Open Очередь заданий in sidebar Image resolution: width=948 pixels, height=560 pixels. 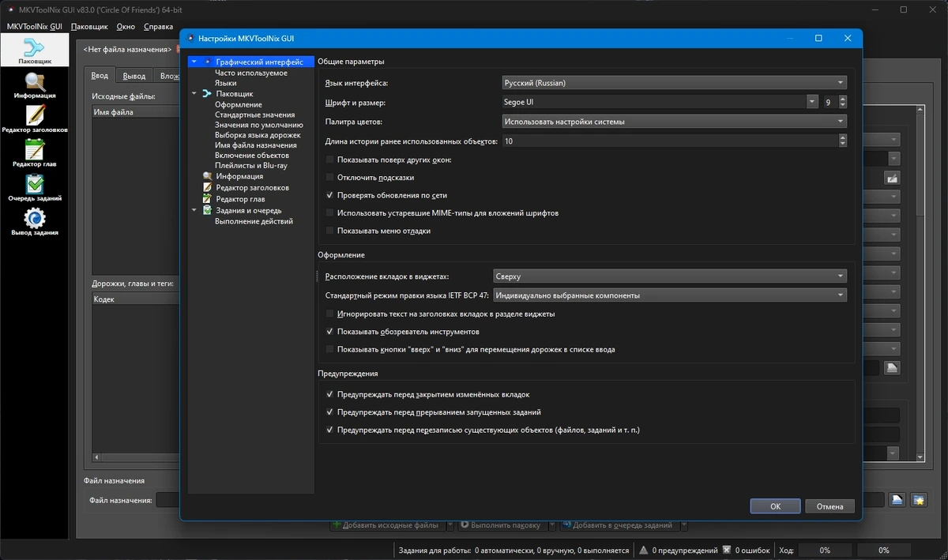pos(35,187)
